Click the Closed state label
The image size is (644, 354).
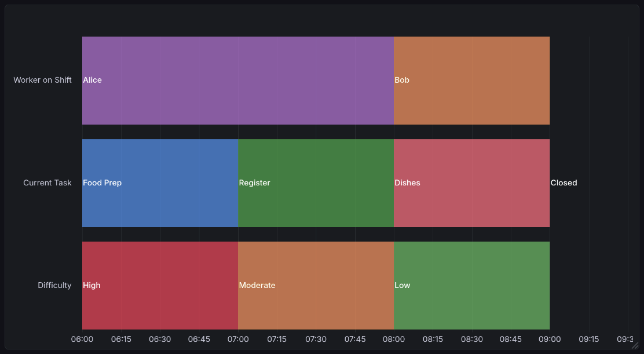[563, 183]
